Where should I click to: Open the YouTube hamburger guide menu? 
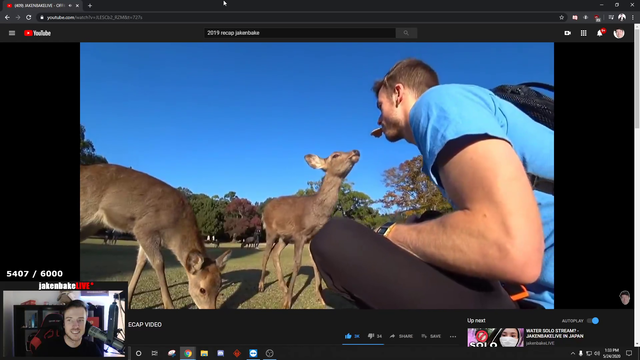click(12, 33)
